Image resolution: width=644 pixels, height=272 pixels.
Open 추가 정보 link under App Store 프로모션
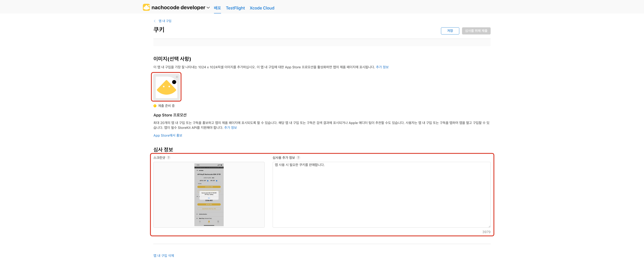point(230,128)
